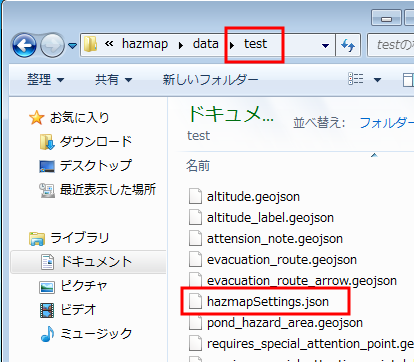
Task: Select お気に入り in navigation pane
Action: click(80, 118)
